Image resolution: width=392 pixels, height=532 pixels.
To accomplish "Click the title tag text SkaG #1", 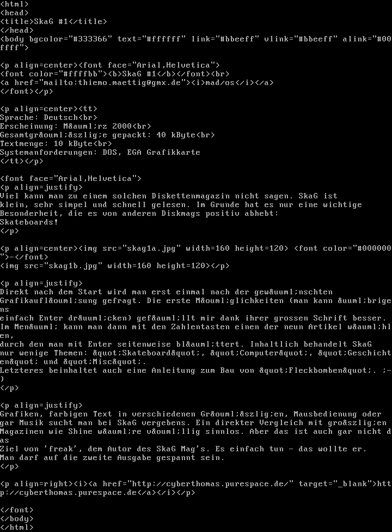I will click(x=51, y=21).
